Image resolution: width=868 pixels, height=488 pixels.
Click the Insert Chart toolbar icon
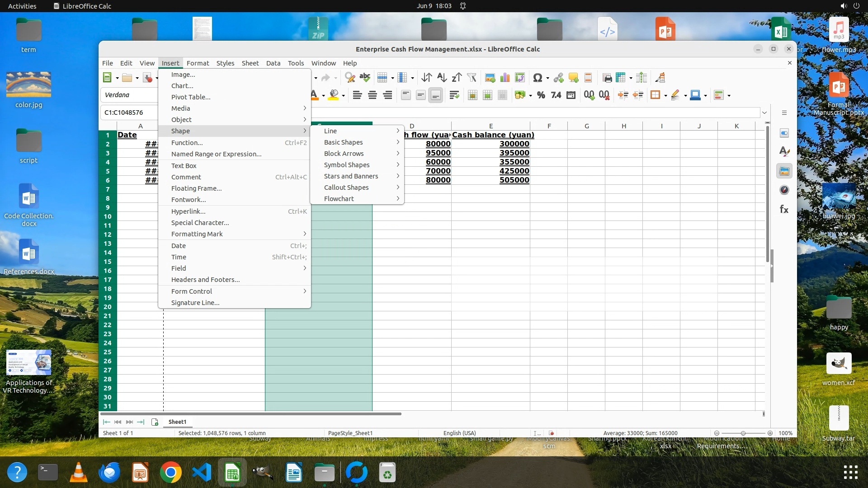click(505, 78)
